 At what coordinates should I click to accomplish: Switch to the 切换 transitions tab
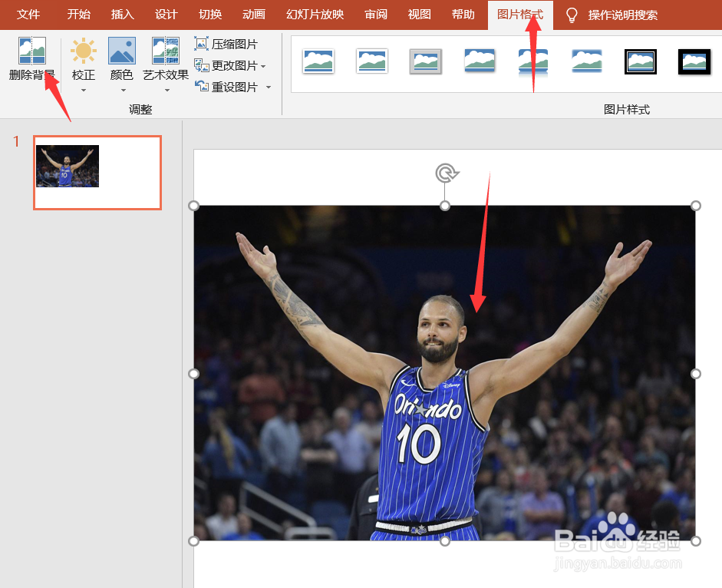point(210,15)
